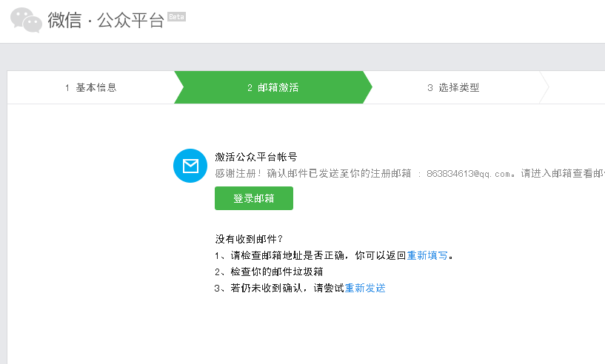Image resolution: width=605 pixels, height=364 pixels.
Task: Click the step number 3 in progress bar
Action: (429, 87)
